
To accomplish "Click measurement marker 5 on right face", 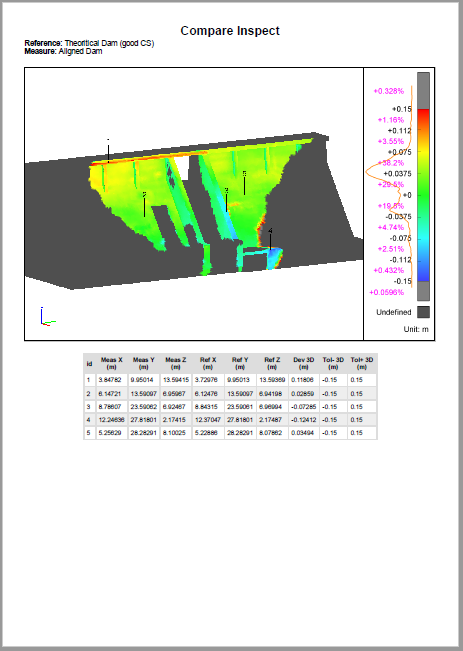I will point(244,183).
